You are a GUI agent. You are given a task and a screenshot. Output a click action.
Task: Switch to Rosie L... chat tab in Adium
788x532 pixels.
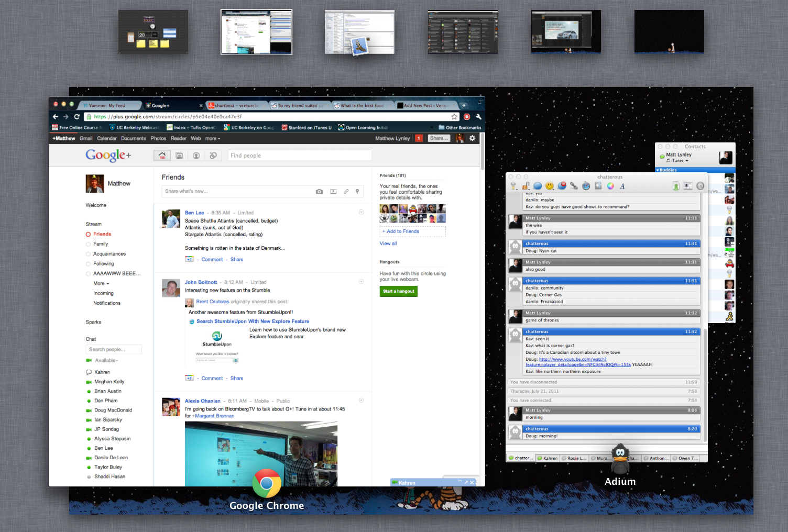coord(574,458)
